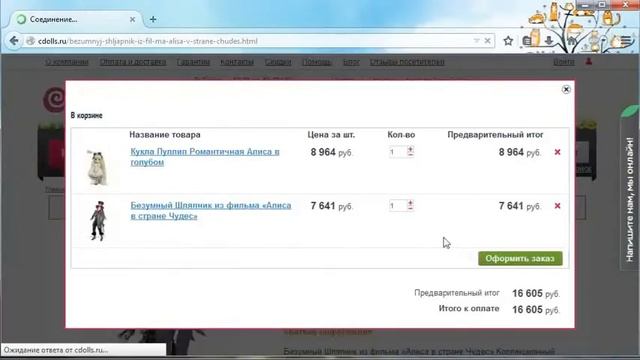Screen dimensions: 640x360
Task: Remove Кукла Пуллип Романтичная Алиса from cart
Action: point(558,152)
